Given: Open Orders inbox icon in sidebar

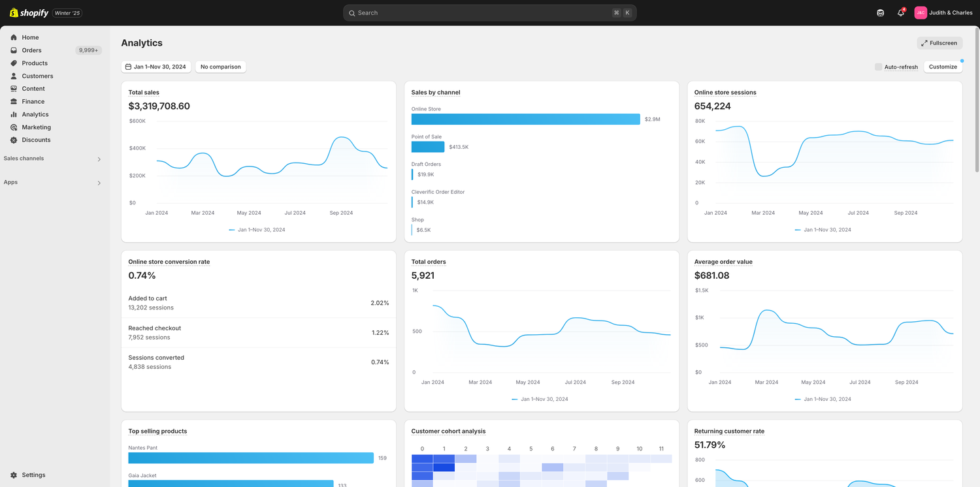Looking at the screenshot, I should pos(14,50).
